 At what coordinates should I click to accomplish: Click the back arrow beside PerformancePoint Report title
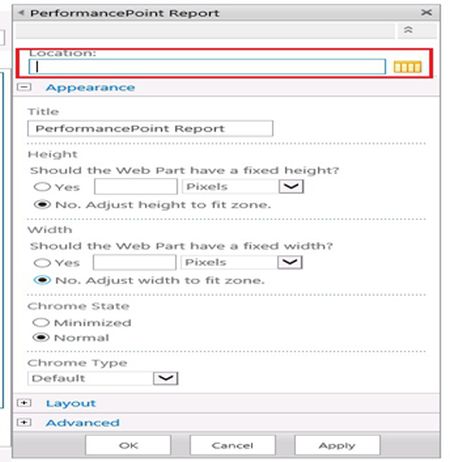click(x=21, y=13)
